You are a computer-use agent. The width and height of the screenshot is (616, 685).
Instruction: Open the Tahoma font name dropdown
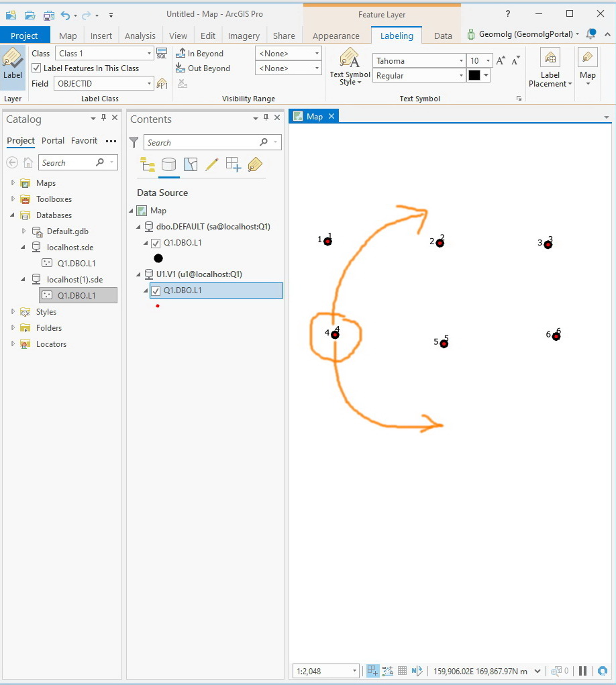click(x=461, y=61)
